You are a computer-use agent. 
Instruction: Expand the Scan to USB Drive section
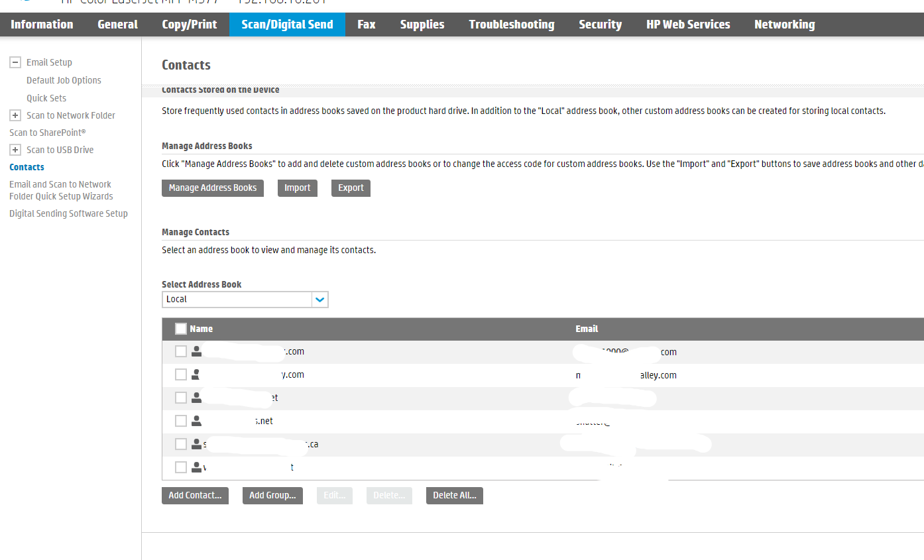[15, 149]
